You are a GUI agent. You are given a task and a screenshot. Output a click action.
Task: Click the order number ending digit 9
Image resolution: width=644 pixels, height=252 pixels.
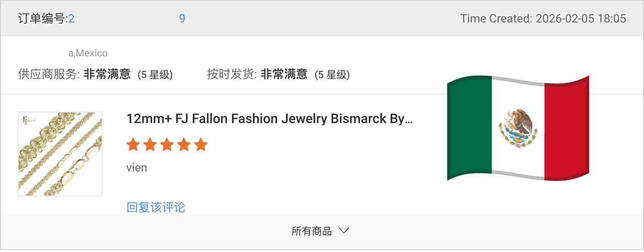[182, 19]
